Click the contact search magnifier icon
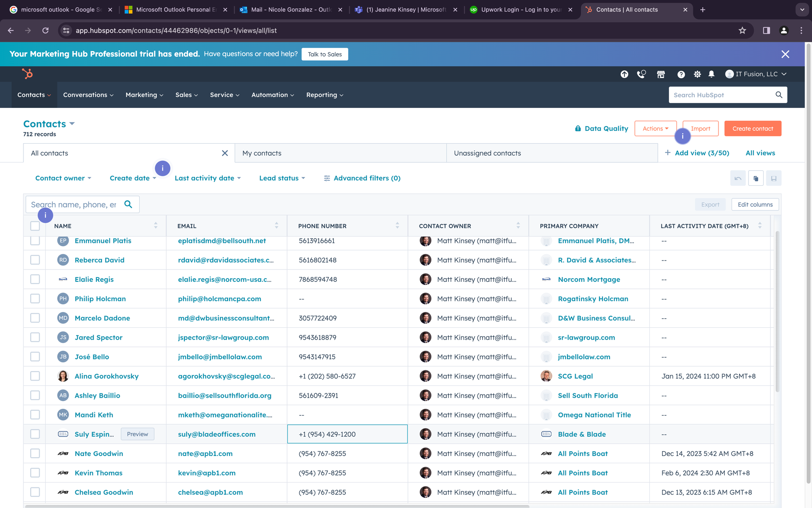The image size is (812, 508). coord(128,204)
